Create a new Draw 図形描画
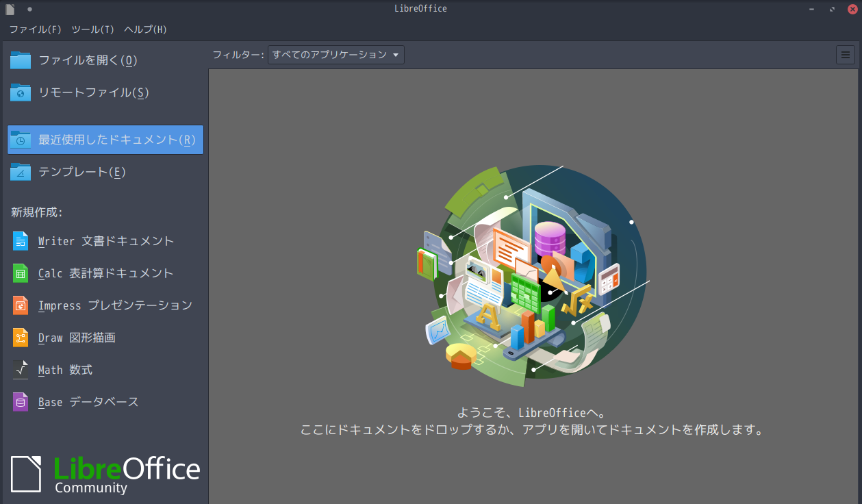The image size is (862, 504). point(105,338)
